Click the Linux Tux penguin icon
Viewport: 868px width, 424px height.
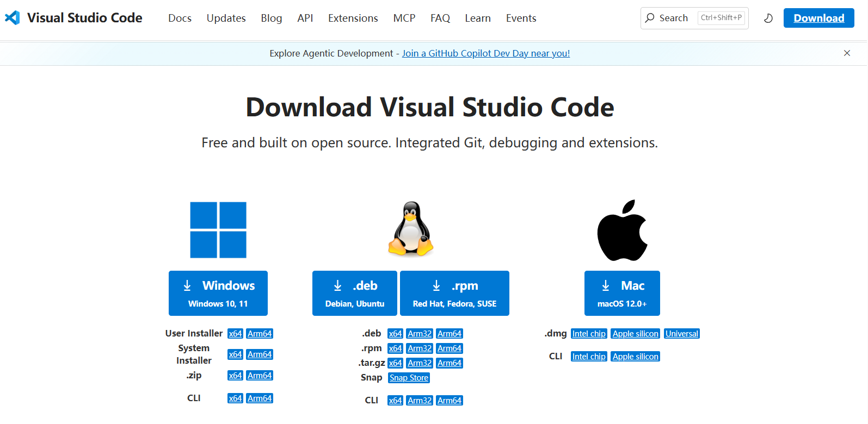tap(411, 229)
